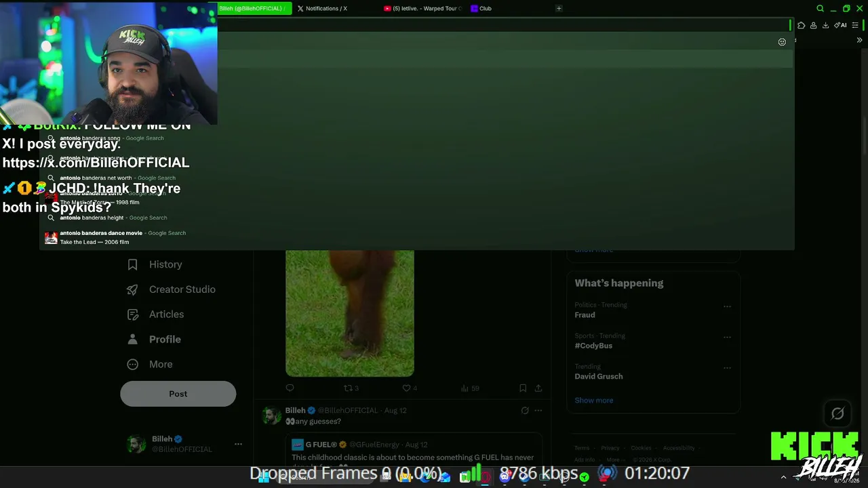
Task: Click Show more under What's happening
Action: tap(594, 401)
